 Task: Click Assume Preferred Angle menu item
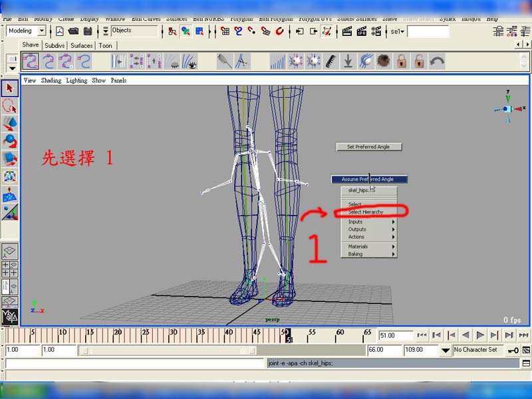[x=369, y=179]
